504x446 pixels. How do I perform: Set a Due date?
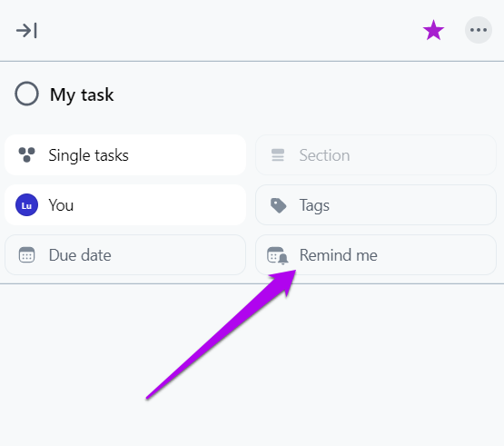point(125,255)
